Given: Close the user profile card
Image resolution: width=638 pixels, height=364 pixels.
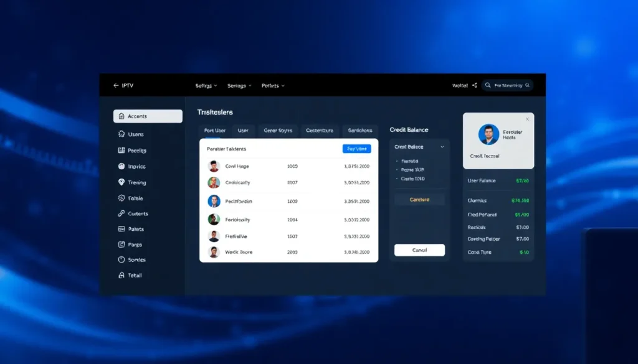Looking at the screenshot, I should point(527,119).
